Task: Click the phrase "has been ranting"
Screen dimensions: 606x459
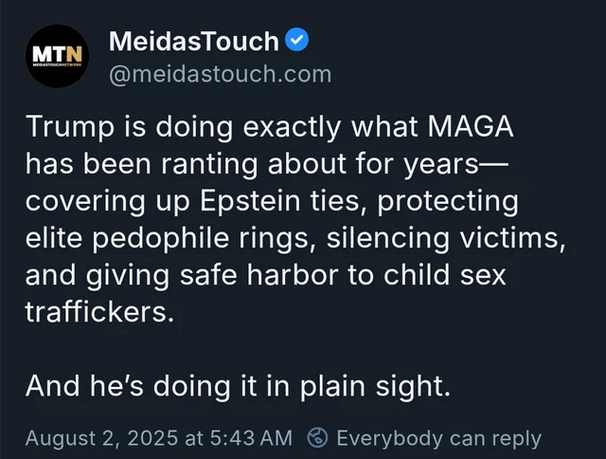Action: (141, 165)
